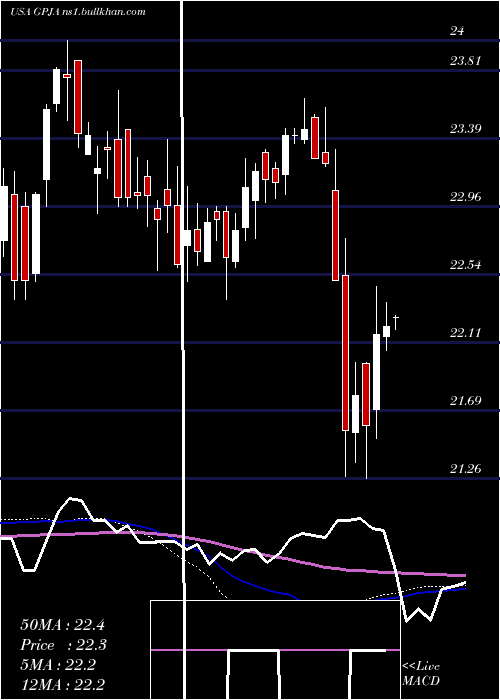This screenshot has height=700, width=500.
Task: Click the 21.26 price axis label
Action: 466,468
